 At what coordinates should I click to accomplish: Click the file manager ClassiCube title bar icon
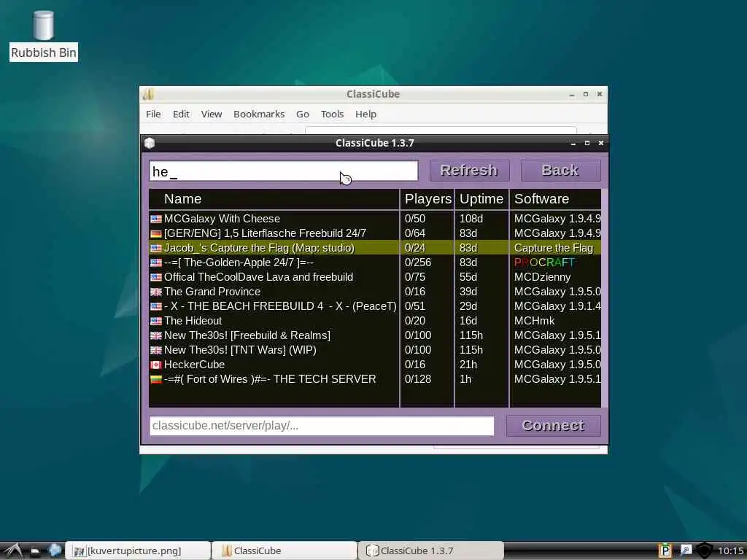coord(149,94)
